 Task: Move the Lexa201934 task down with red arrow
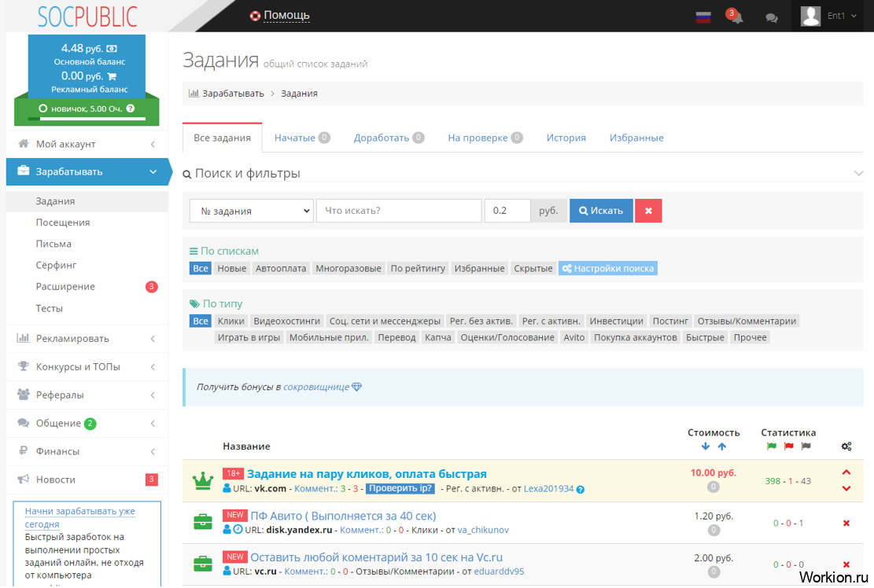pos(846,489)
